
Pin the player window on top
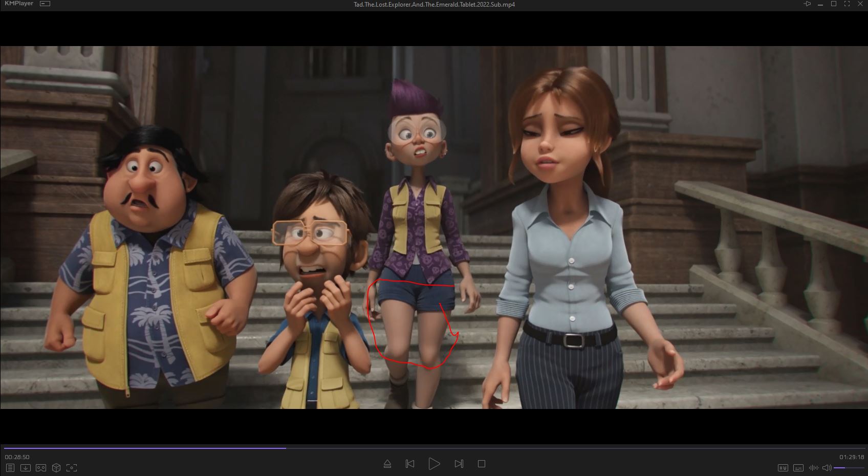(x=807, y=4)
